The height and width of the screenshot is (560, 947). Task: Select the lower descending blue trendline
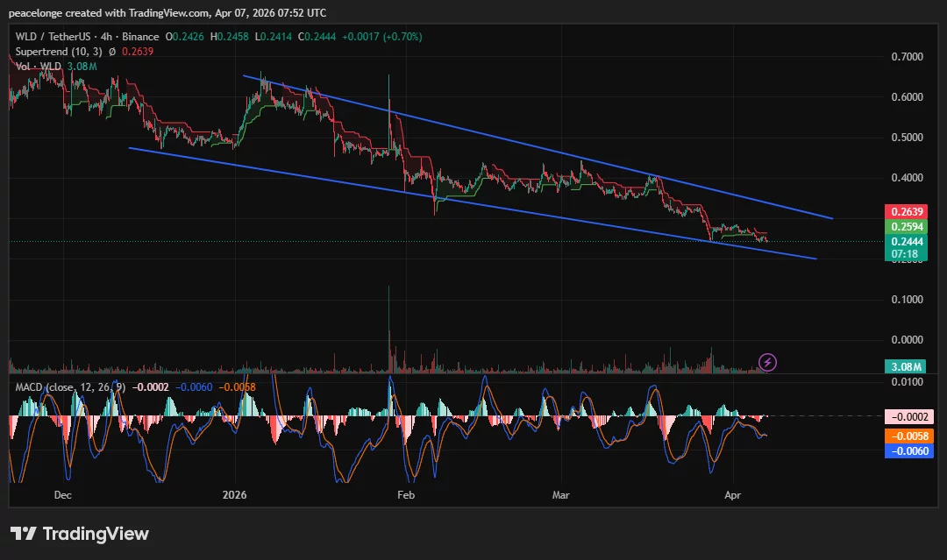482,205
